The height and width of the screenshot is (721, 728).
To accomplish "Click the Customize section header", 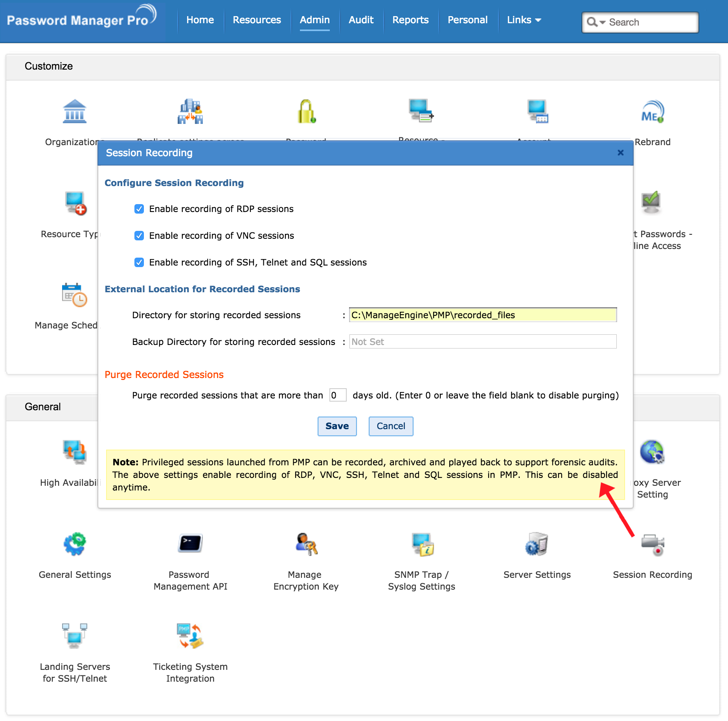I will [x=49, y=66].
